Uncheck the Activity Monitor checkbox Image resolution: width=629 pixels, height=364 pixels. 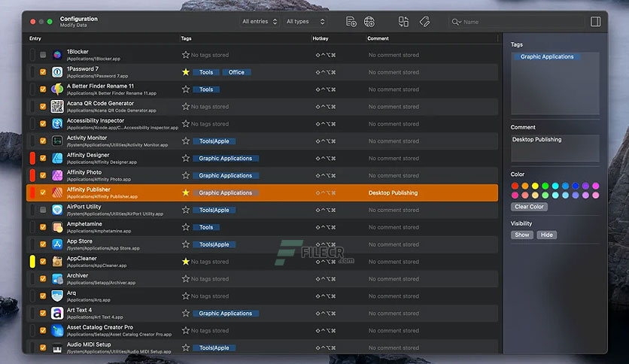pos(43,141)
